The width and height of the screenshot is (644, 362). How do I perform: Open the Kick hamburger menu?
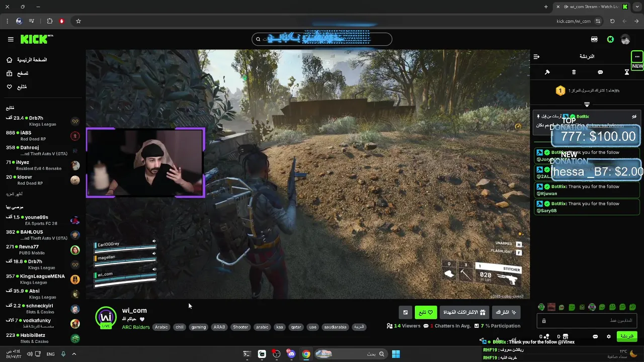(11, 39)
